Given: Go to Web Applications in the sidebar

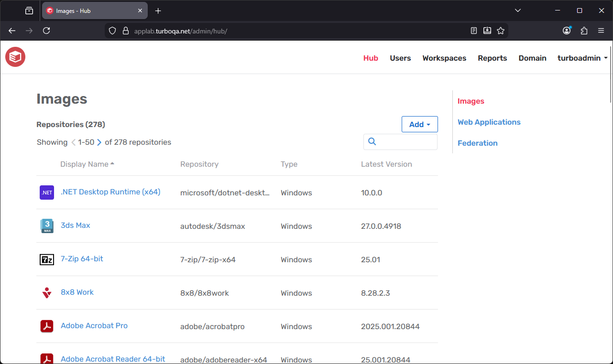Looking at the screenshot, I should 489,122.
